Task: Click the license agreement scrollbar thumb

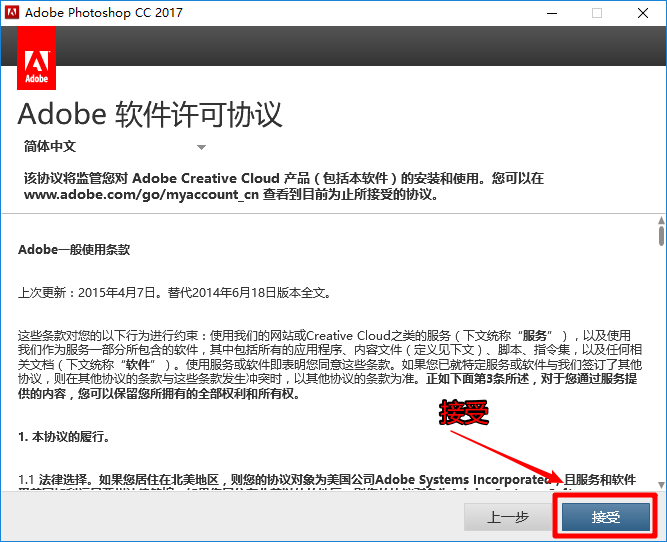Action: pos(660,236)
